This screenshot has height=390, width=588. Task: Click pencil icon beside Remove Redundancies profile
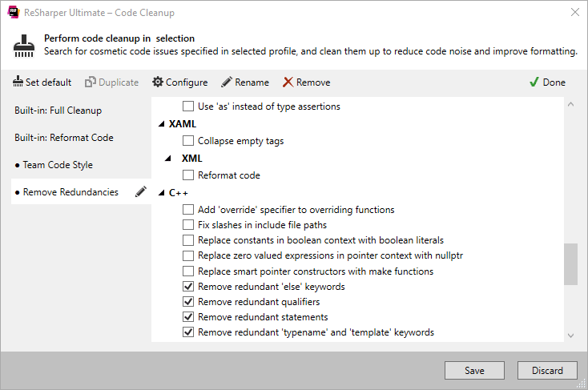(141, 191)
